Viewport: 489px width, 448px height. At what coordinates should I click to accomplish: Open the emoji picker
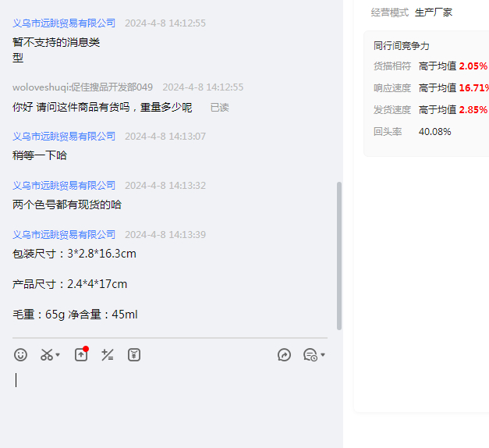21,355
